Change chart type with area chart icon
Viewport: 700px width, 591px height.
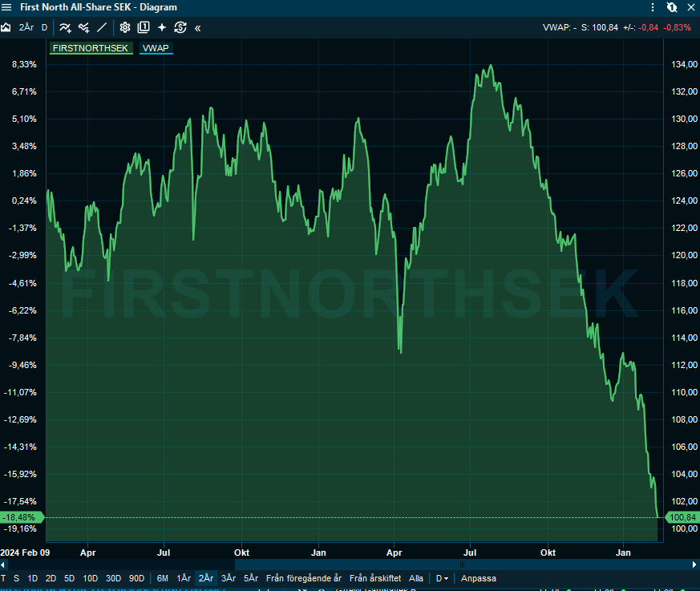pyautogui.click(x=6, y=28)
